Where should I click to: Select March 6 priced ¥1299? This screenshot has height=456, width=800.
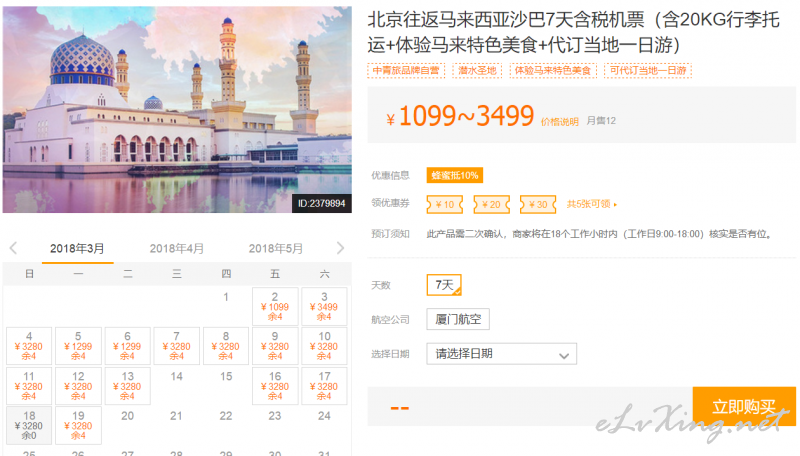(128, 346)
